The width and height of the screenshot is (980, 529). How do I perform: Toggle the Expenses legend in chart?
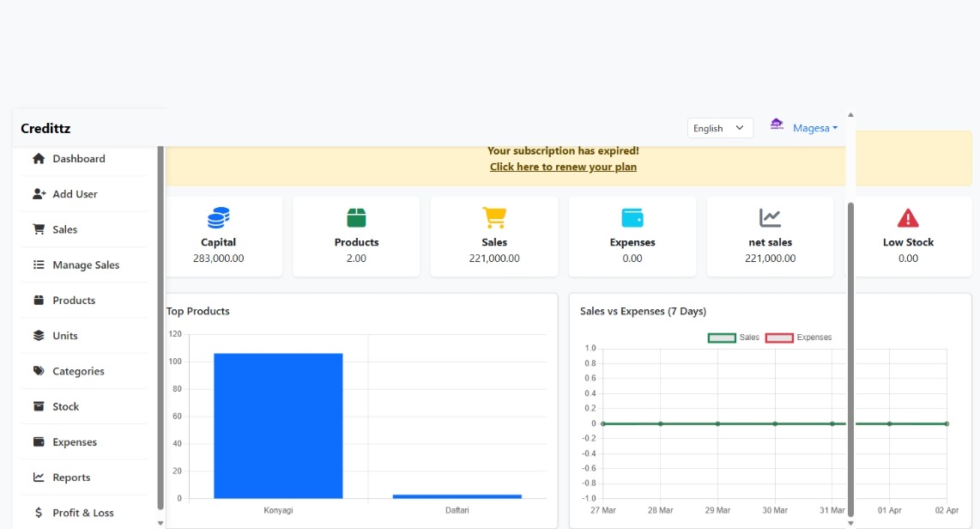798,337
